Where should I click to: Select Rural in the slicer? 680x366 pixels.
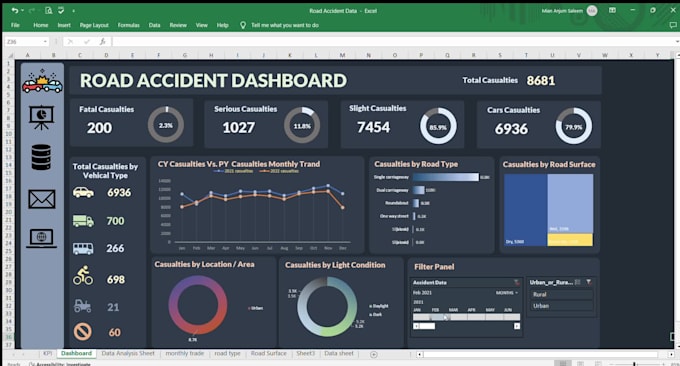tap(561, 294)
